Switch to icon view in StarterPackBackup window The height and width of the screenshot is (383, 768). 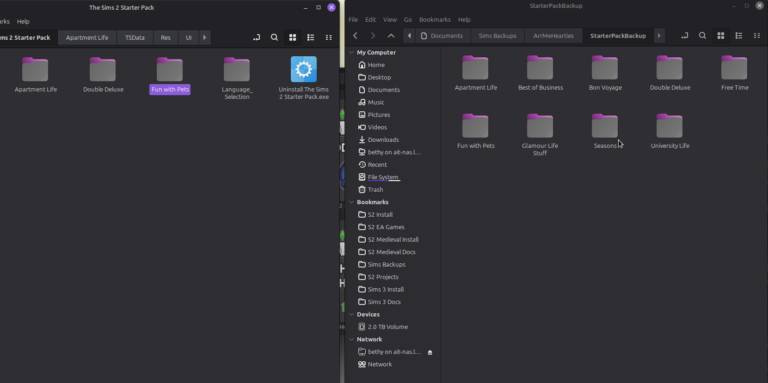[720, 36]
